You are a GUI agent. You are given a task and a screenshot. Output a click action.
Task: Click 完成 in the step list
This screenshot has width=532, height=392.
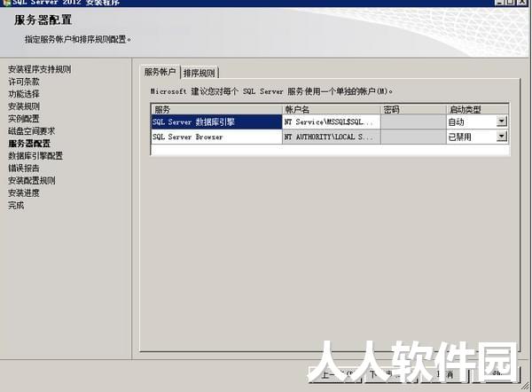16,206
